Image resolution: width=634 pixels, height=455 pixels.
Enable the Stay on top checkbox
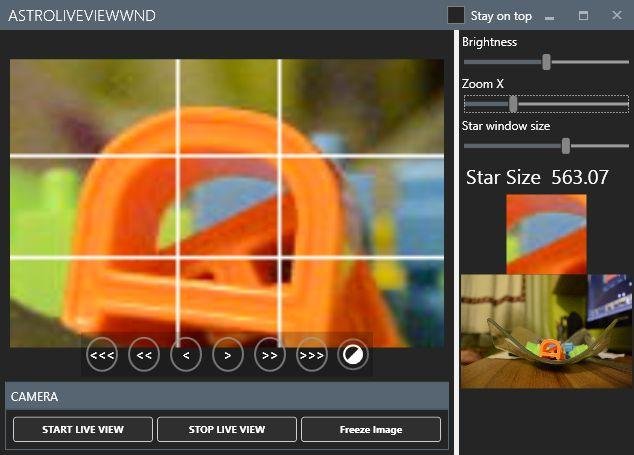point(456,15)
